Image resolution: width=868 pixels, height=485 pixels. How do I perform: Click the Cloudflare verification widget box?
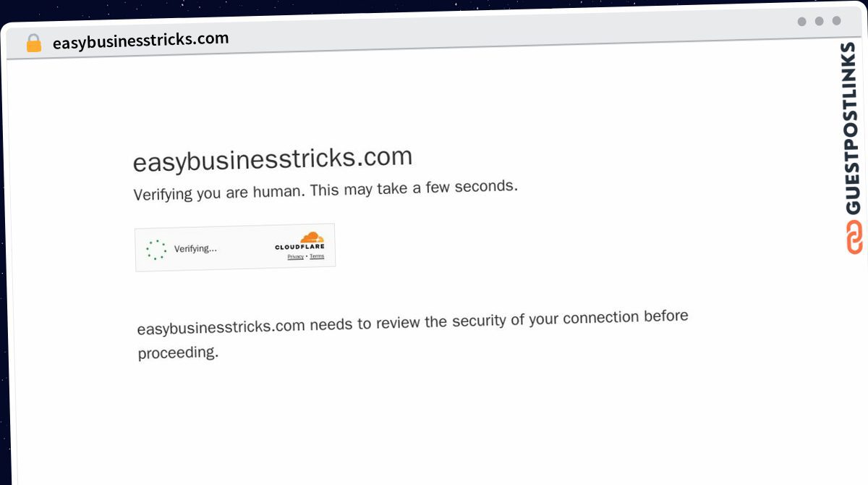[x=235, y=248]
